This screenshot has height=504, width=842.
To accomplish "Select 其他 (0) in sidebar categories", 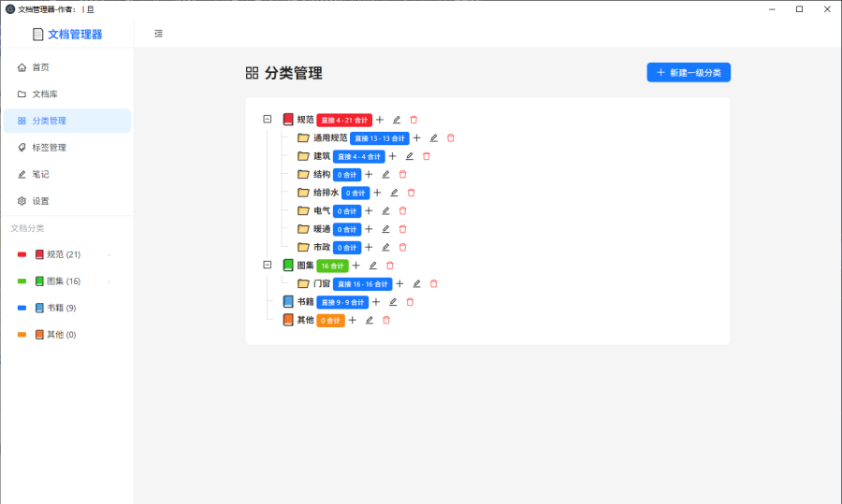I will pos(67,335).
